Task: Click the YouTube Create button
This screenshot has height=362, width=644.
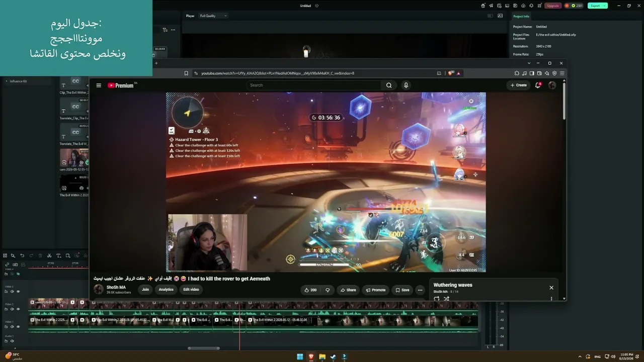Action: pyautogui.click(x=519, y=85)
